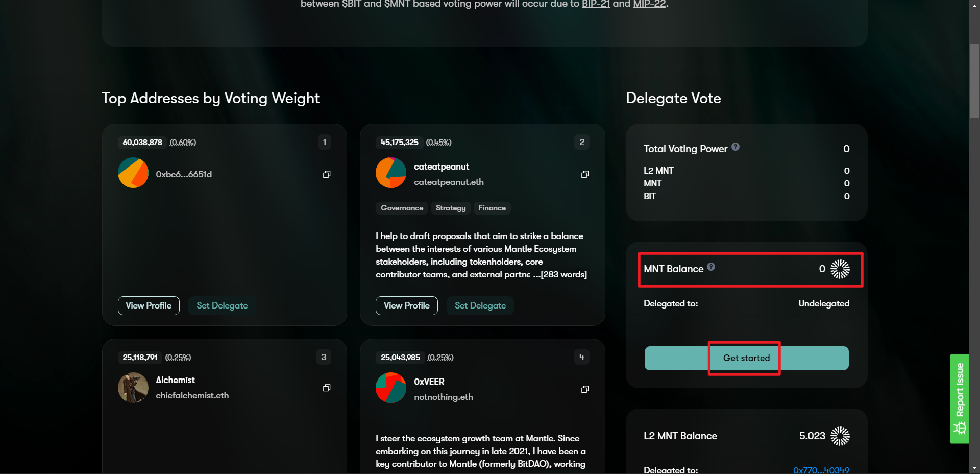Set Delegate to cateatpeanut

[x=480, y=305]
